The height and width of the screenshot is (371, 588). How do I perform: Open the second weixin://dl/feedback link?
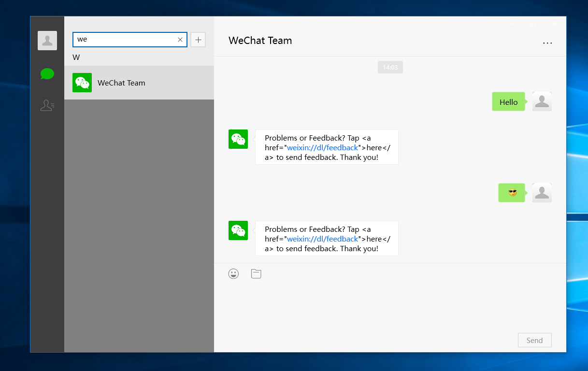(323, 239)
